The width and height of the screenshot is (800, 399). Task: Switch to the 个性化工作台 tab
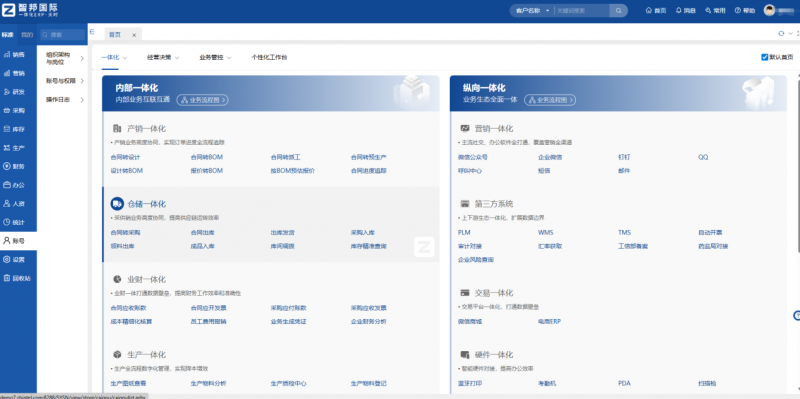(x=269, y=58)
